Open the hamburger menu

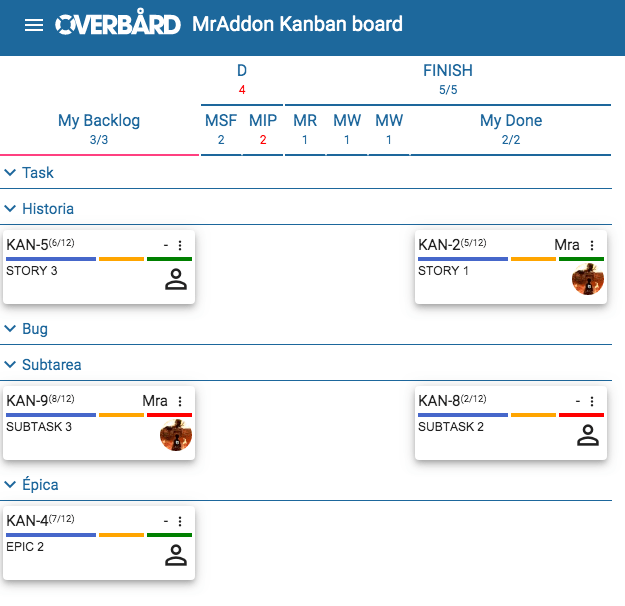click(34, 25)
